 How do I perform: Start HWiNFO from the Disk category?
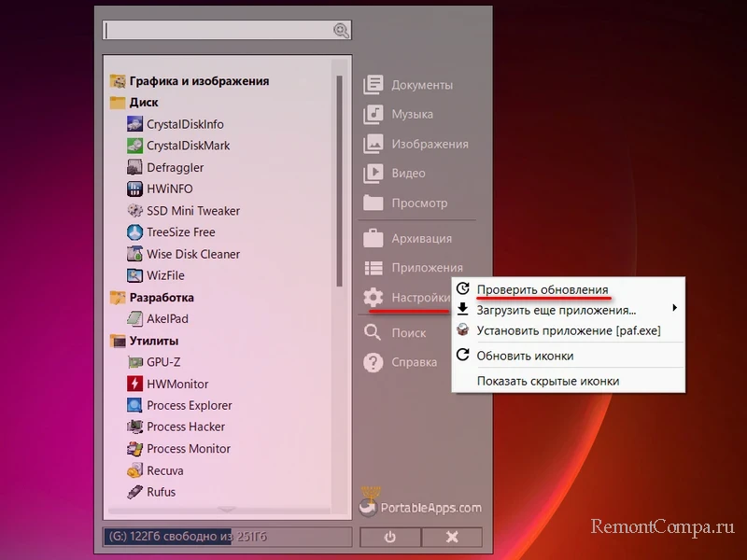(x=169, y=189)
